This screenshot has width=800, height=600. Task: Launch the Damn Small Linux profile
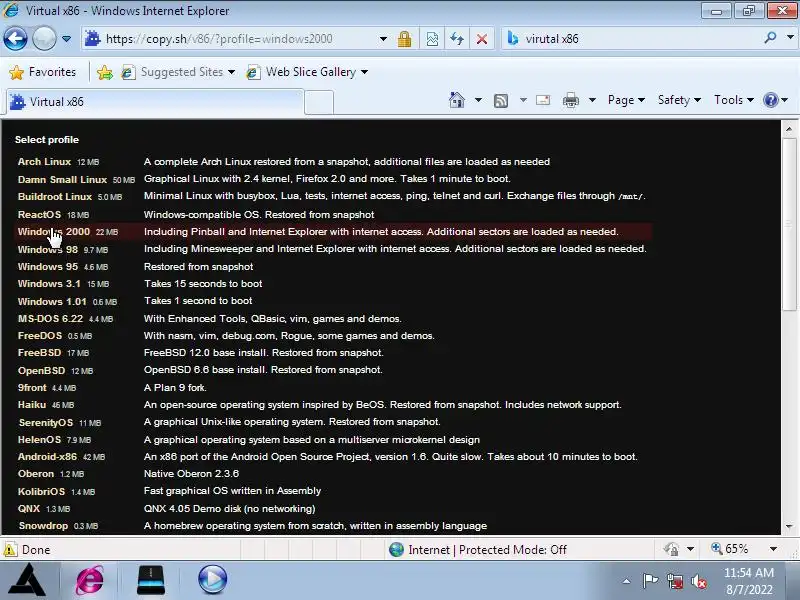coord(62,180)
